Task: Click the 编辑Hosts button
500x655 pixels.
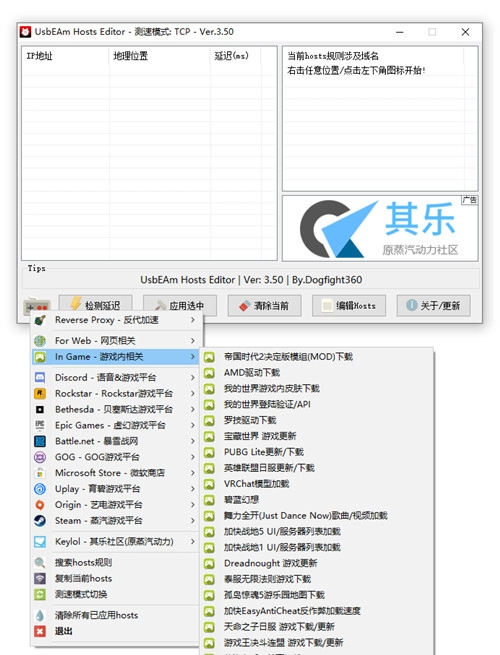Action: pos(349,306)
